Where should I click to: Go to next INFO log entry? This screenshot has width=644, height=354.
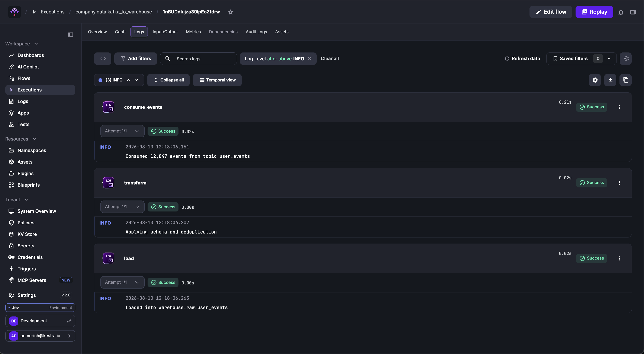(136, 80)
